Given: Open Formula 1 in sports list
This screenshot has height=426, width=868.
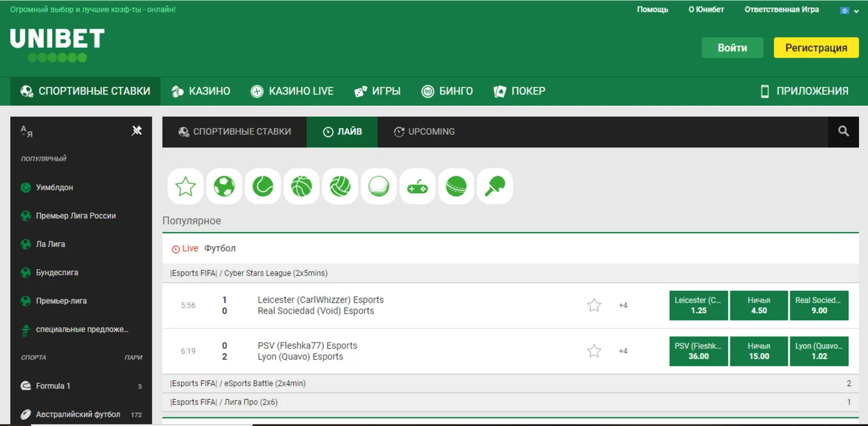Looking at the screenshot, I should tap(81, 386).
